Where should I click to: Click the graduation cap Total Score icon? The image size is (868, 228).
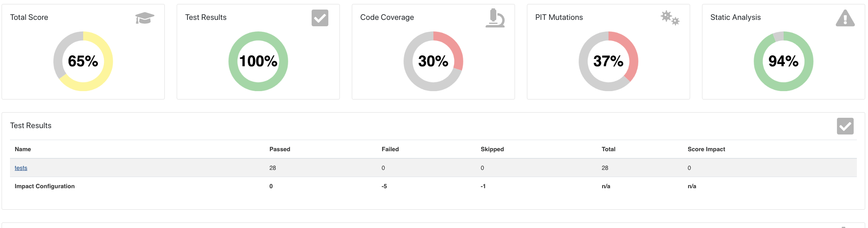[x=144, y=18]
